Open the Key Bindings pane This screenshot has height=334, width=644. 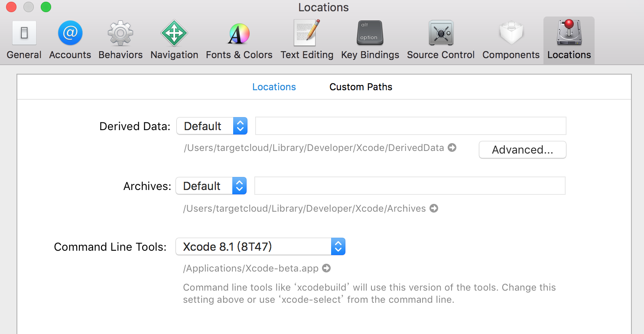(x=370, y=40)
